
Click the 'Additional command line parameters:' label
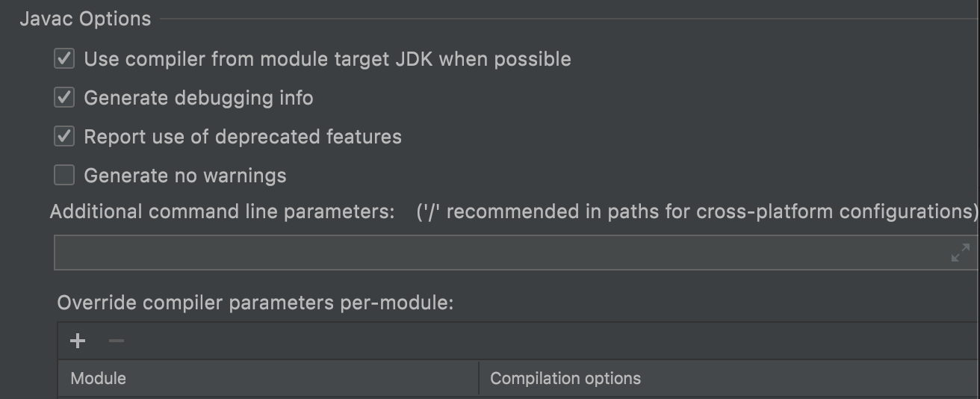coord(223,211)
